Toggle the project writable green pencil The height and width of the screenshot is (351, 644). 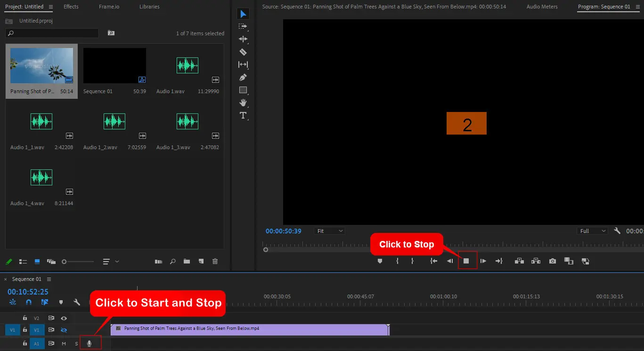point(8,261)
